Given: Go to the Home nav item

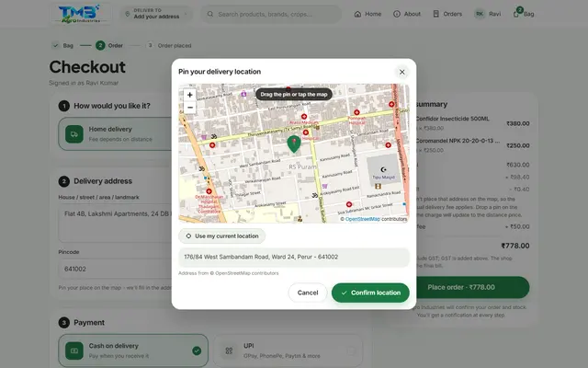Looking at the screenshot, I should coord(367,14).
